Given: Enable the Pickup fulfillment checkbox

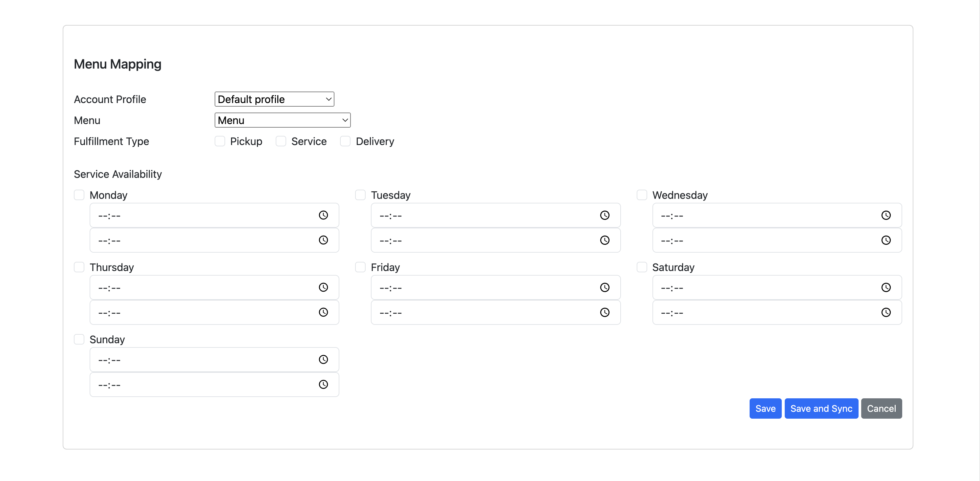Looking at the screenshot, I should tap(220, 141).
